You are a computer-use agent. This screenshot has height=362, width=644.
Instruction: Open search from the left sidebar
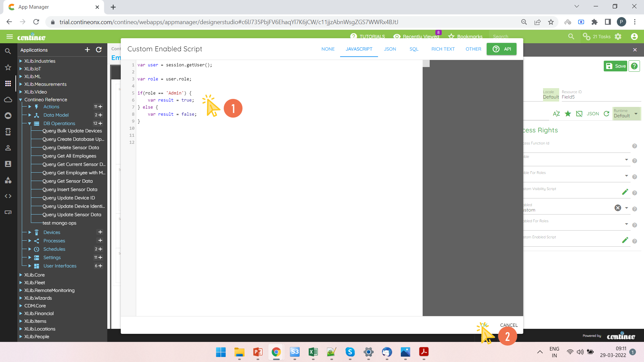(8, 51)
